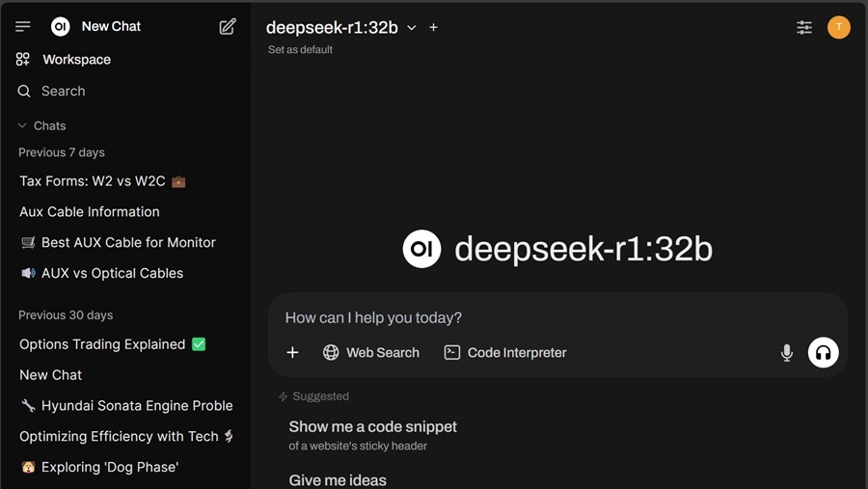Click the 'Suggested' label
Screen dimensions: 868x489
(x=313, y=396)
